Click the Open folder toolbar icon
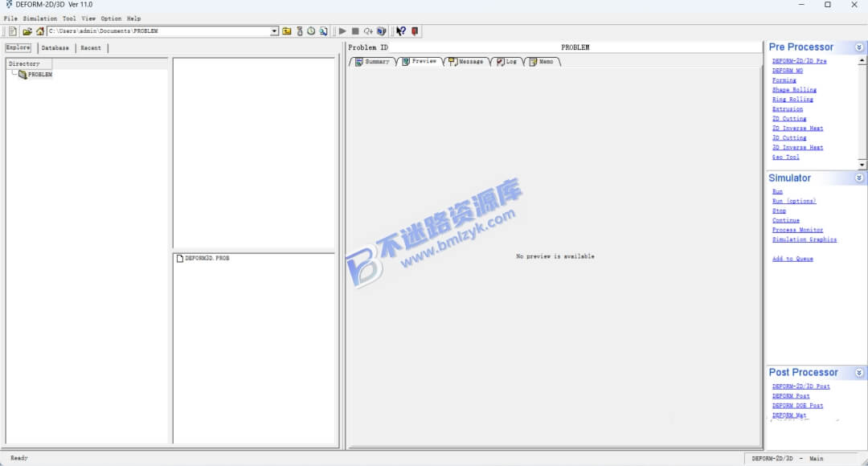Image resolution: width=868 pixels, height=466 pixels. click(x=27, y=31)
